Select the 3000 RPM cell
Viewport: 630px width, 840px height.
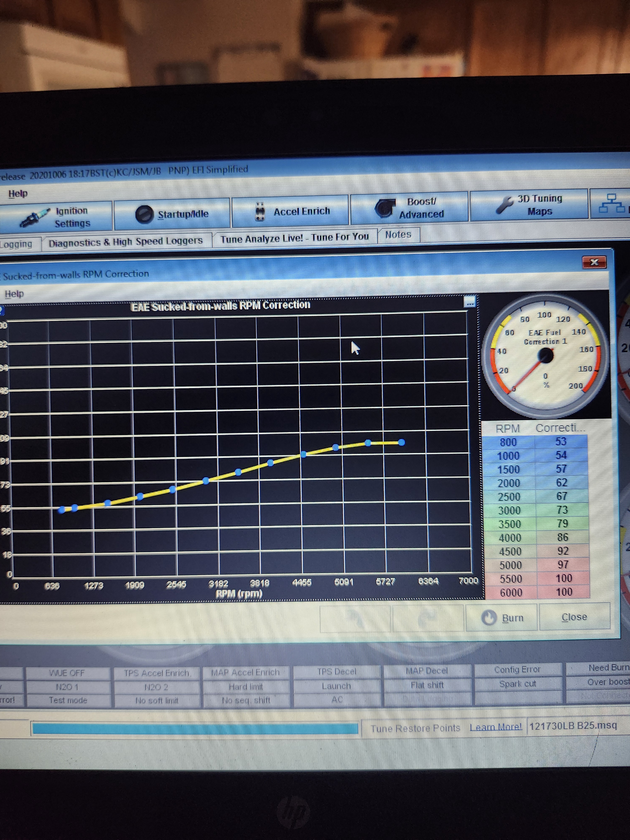510,511
